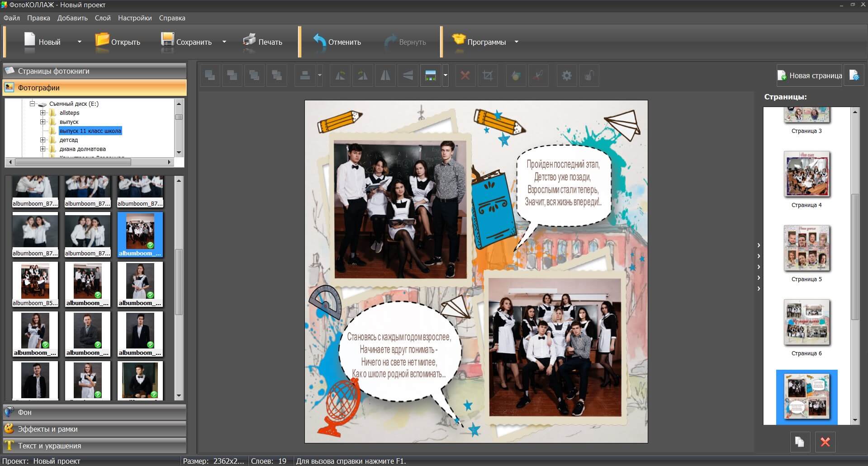Rotate layer counterclockwise icon
Viewport: 868px width, 466px height.
(x=340, y=75)
